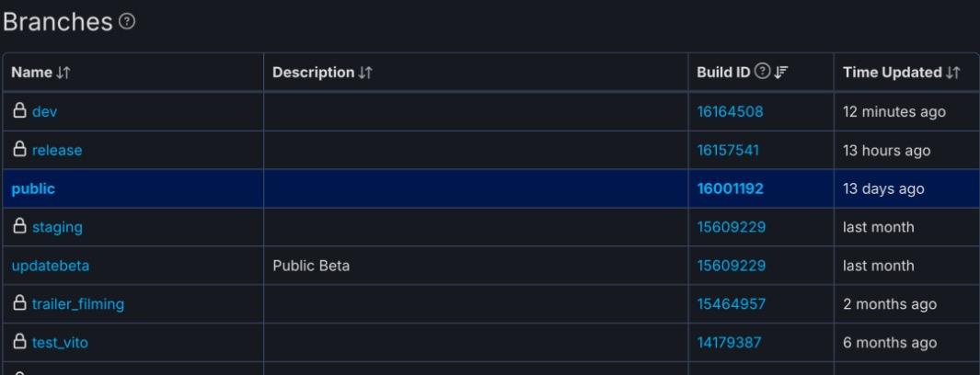
Task: Open build 14179387 for test_vito
Action: click(728, 343)
